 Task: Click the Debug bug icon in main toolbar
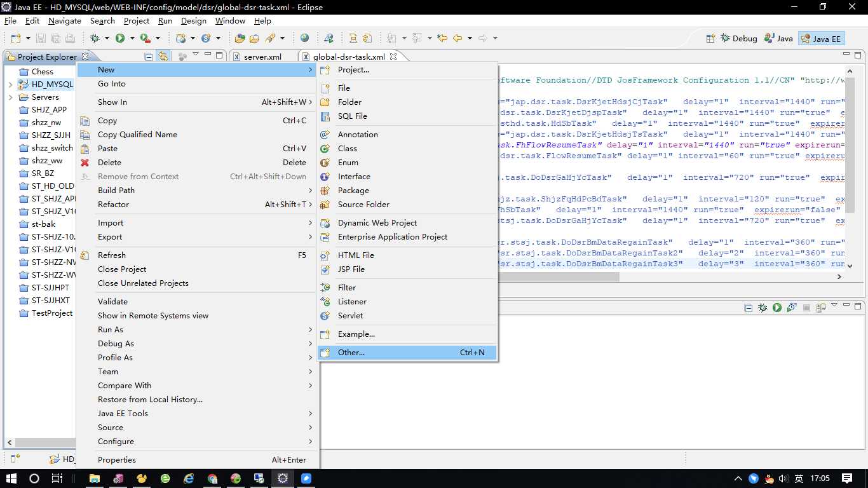(95, 38)
